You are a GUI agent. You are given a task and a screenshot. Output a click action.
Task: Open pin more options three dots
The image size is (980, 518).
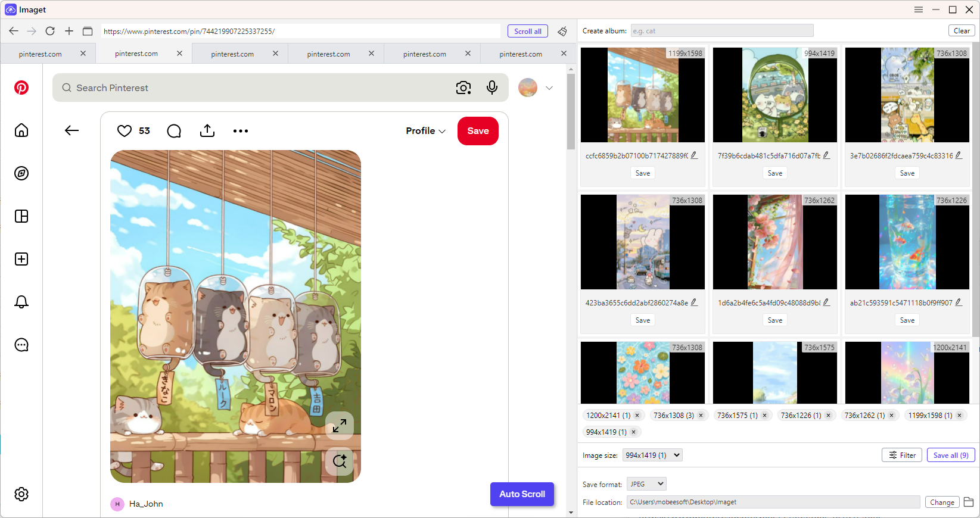pos(241,131)
